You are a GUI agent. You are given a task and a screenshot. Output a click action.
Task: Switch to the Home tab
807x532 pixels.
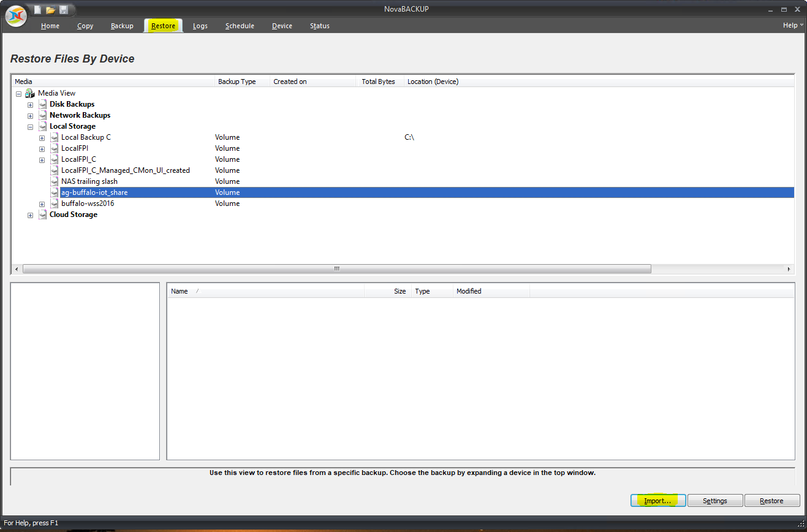point(50,26)
